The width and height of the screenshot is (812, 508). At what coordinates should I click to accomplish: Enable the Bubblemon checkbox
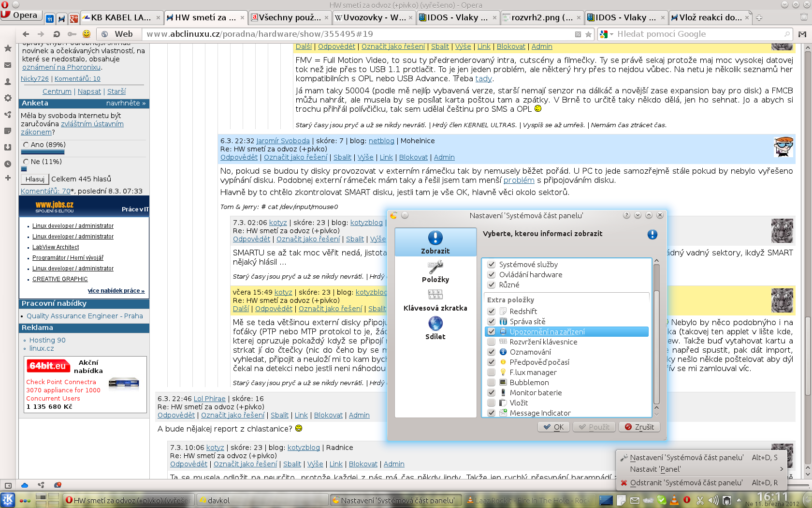click(491, 383)
